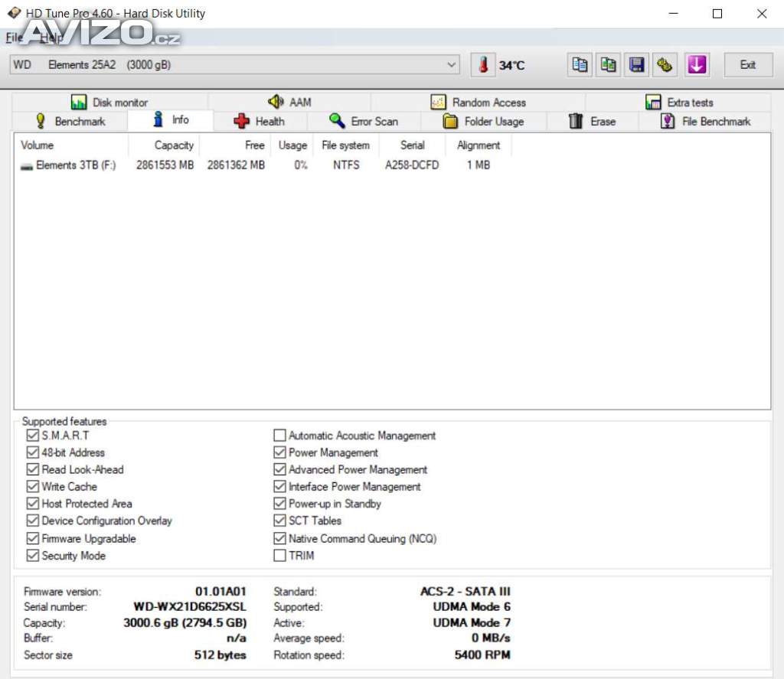
Task: Toggle the Host Protected Area checkbox
Action: pyautogui.click(x=32, y=504)
